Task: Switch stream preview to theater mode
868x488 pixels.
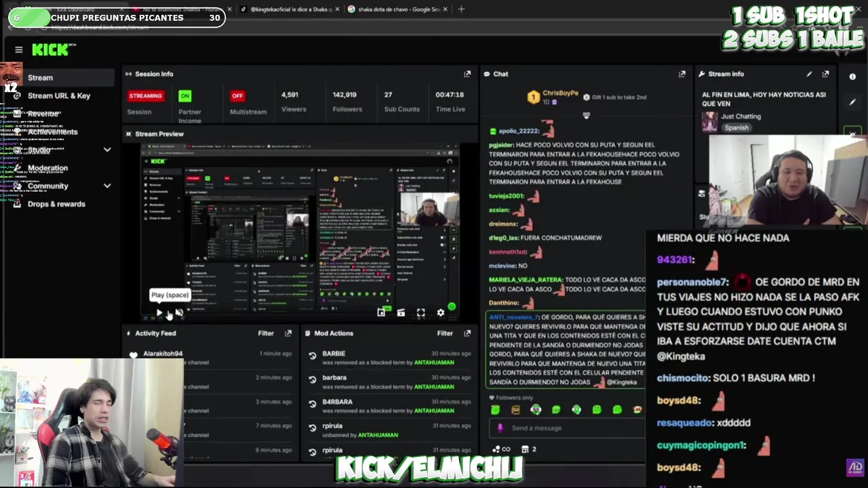Action: click(401, 312)
